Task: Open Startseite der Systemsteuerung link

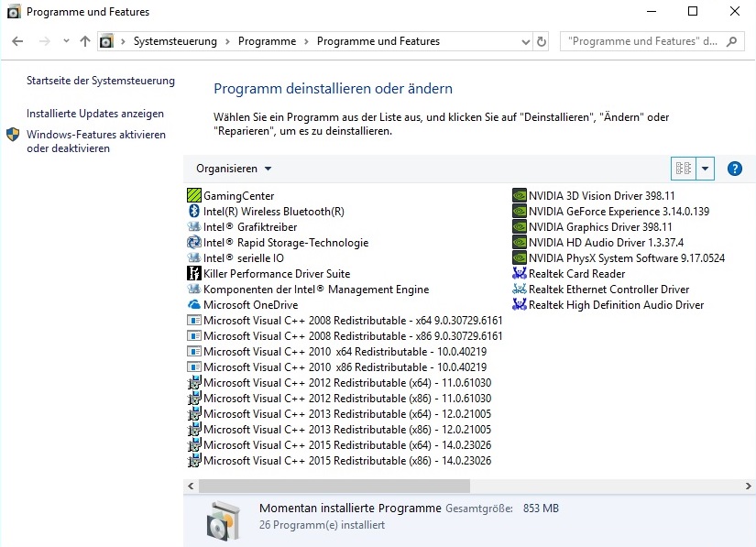Action: tap(100, 81)
